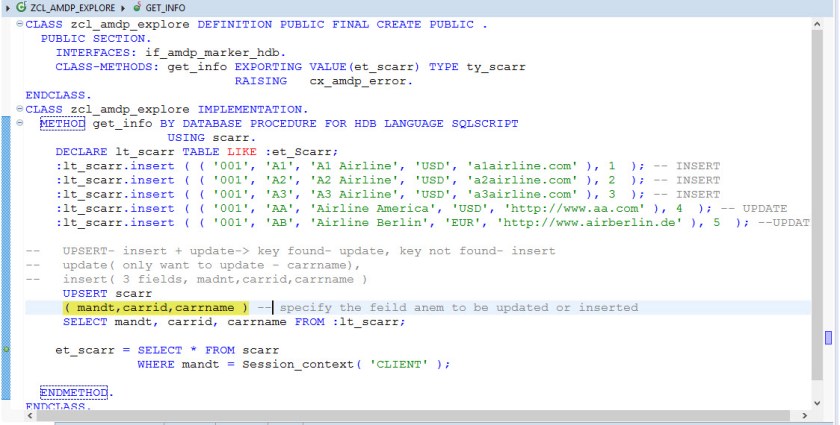The width and height of the screenshot is (840, 425).
Task: Expand the breadcrumb arrow before GET_INFO
Action: (x=123, y=8)
